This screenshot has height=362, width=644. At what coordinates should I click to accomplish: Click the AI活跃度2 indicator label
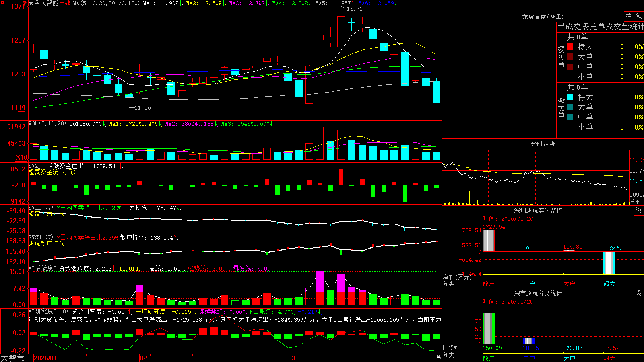click(43, 269)
